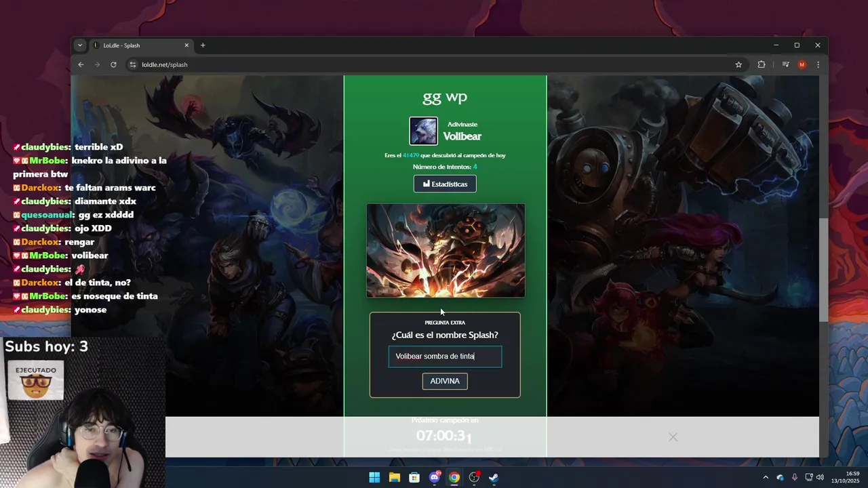868x488 pixels.
Task: Click the Volibear splash art image
Action: tap(446, 251)
